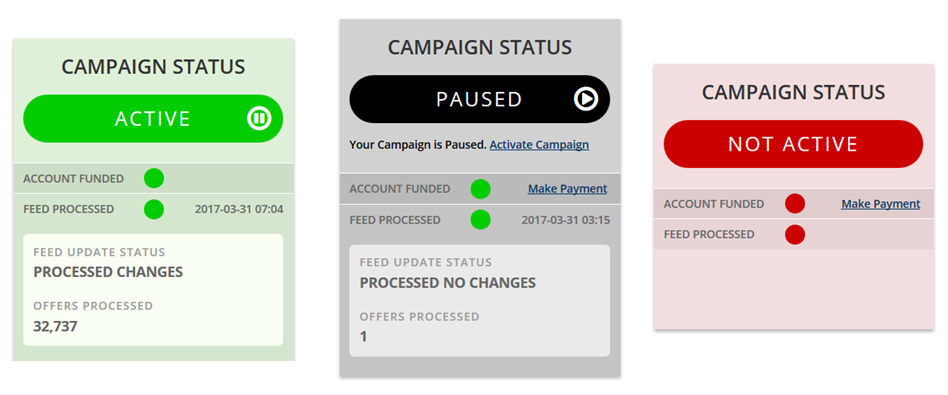The width and height of the screenshot is (948, 395).
Task: Click green Account Funded dot in paused panel
Action: [x=481, y=189]
